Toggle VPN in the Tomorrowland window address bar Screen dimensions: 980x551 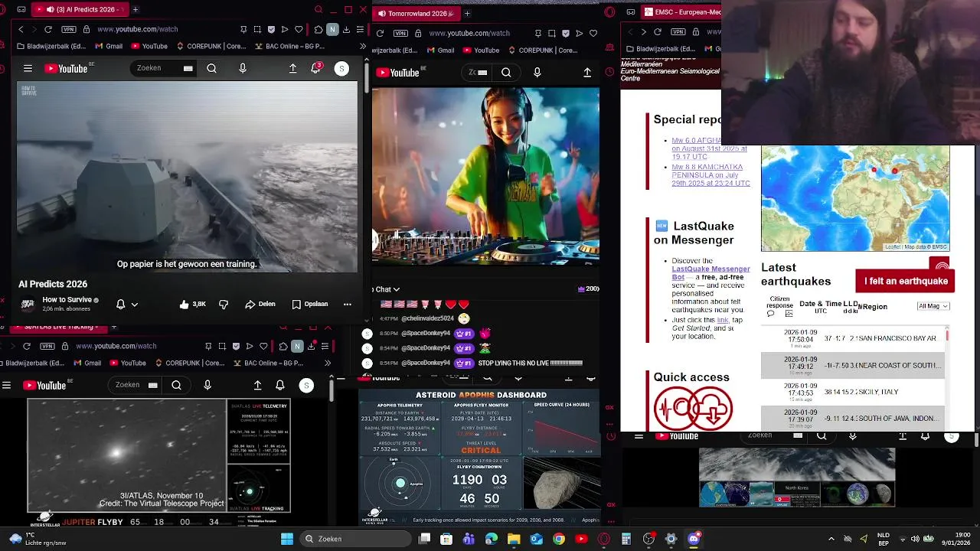click(x=400, y=34)
